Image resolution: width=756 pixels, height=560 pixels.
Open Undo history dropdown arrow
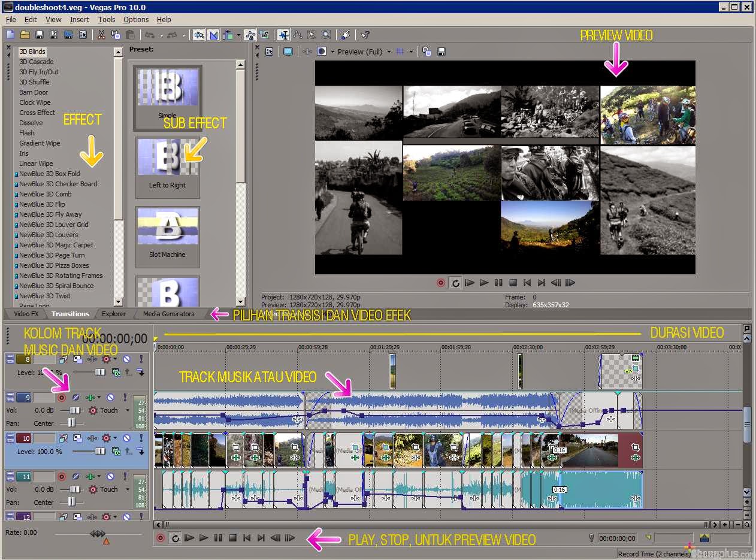[x=162, y=35]
